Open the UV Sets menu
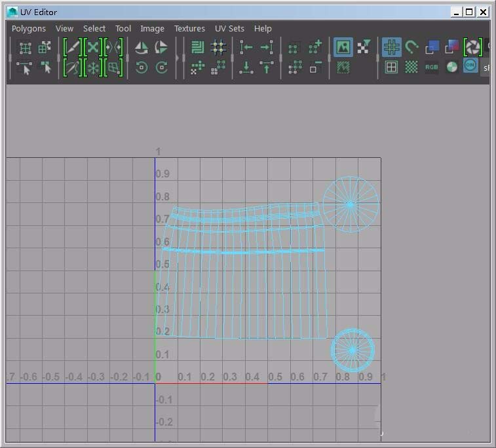The image size is (496, 448). [229, 29]
